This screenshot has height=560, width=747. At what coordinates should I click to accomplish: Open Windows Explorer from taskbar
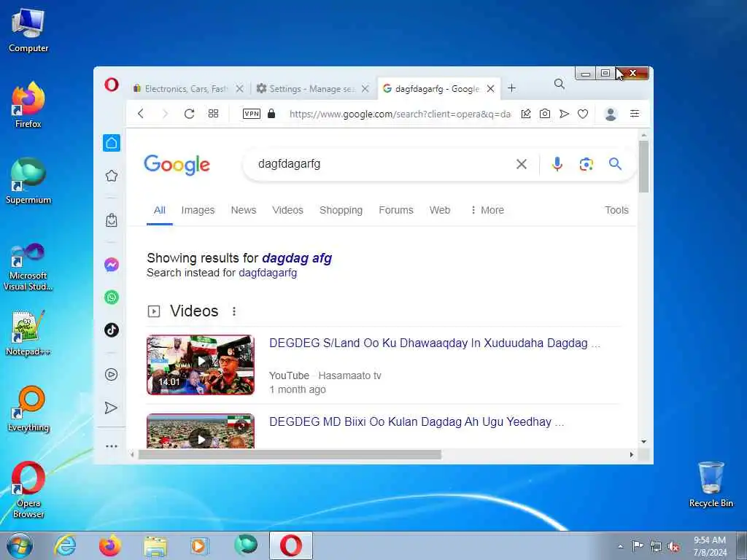(155, 545)
